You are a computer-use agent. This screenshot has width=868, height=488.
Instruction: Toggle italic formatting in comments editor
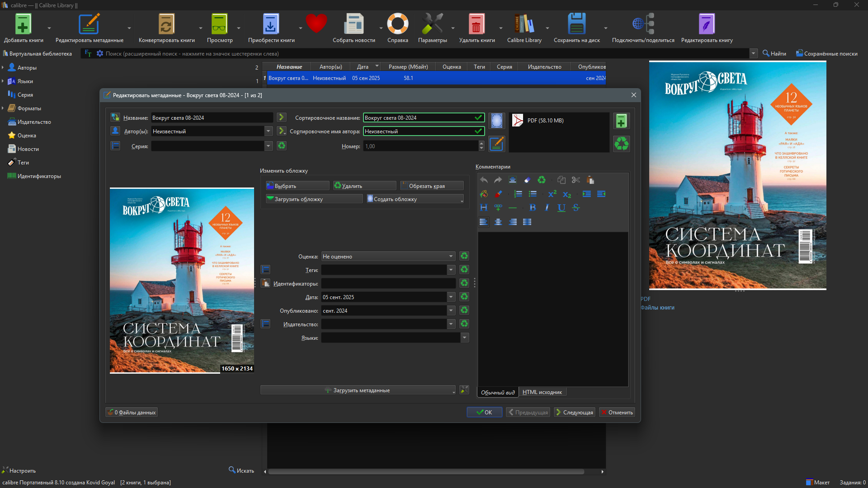point(547,208)
